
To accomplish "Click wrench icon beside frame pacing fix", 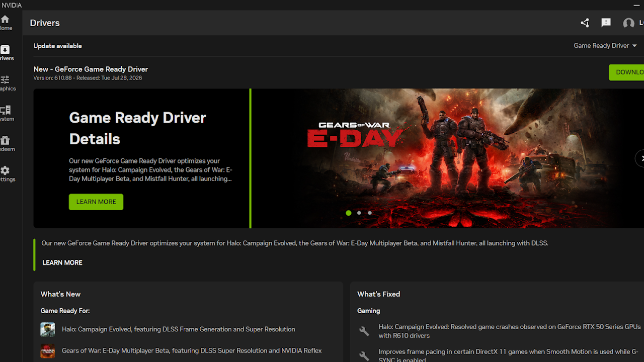I will click(364, 356).
